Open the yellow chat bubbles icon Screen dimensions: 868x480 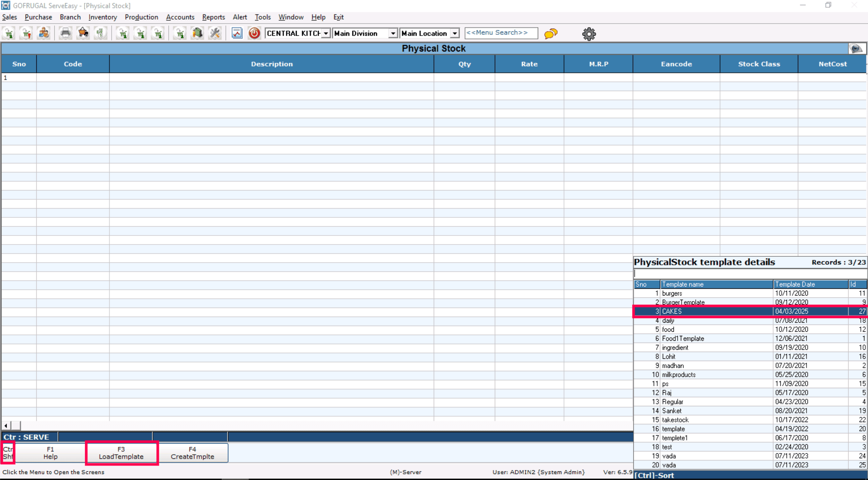tap(550, 33)
